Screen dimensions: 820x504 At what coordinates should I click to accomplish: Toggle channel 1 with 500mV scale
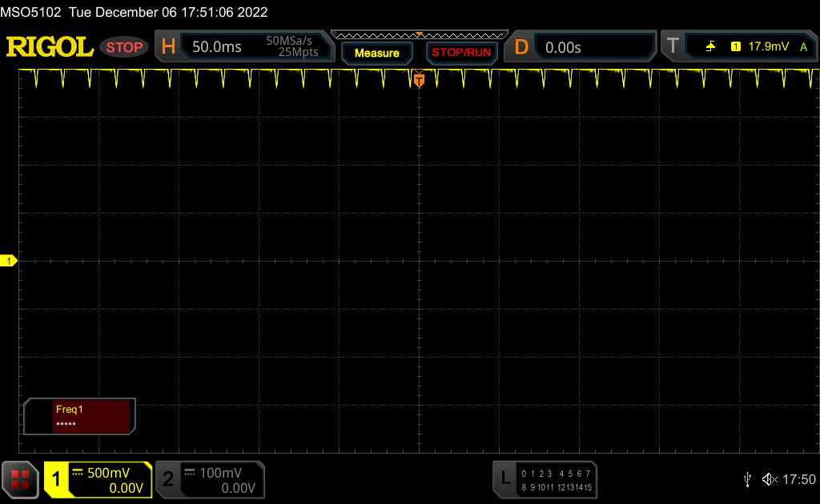point(98,479)
